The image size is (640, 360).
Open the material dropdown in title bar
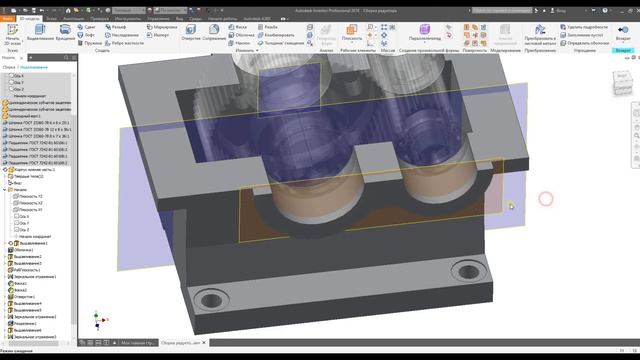click(x=129, y=11)
